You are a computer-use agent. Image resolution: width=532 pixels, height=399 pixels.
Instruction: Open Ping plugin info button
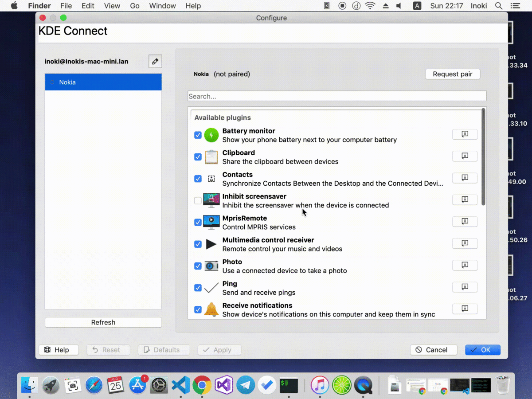[465, 287]
